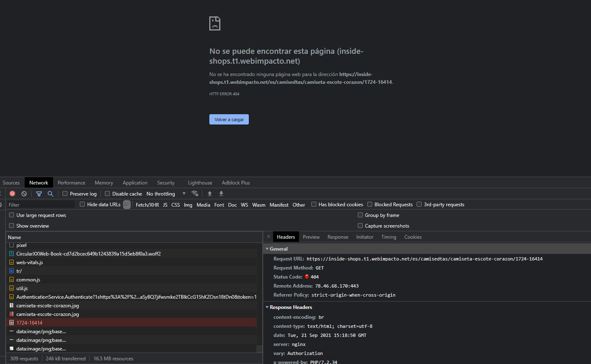Enable Show overview checkbox

tap(12, 226)
